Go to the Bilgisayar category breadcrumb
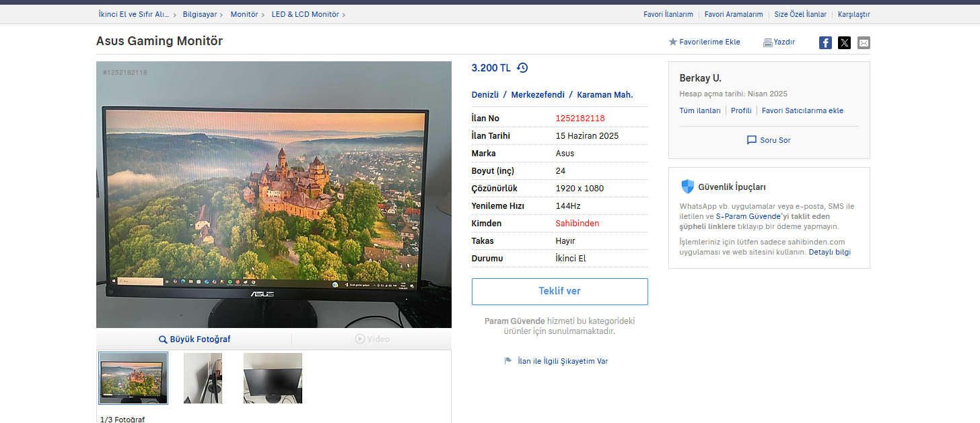This screenshot has height=423, width=980. pyautogui.click(x=200, y=14)
